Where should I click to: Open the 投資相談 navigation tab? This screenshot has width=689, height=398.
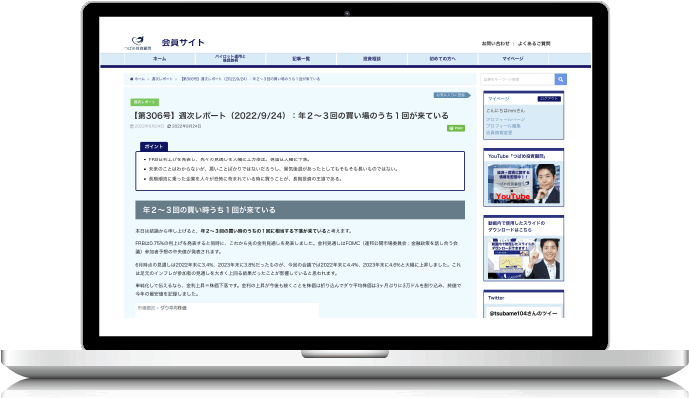[372, 59]
